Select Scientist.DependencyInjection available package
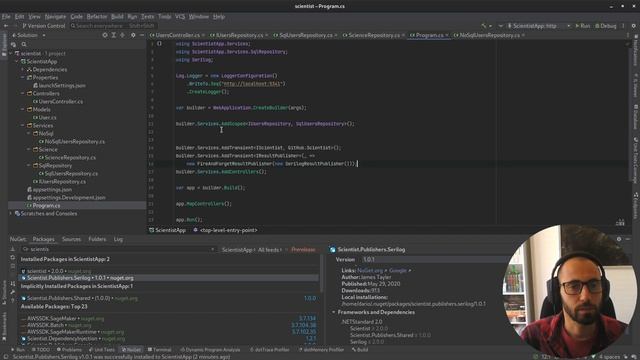This screenshot has height=360, width=640. pyautogui.click(x=169, y=339)
